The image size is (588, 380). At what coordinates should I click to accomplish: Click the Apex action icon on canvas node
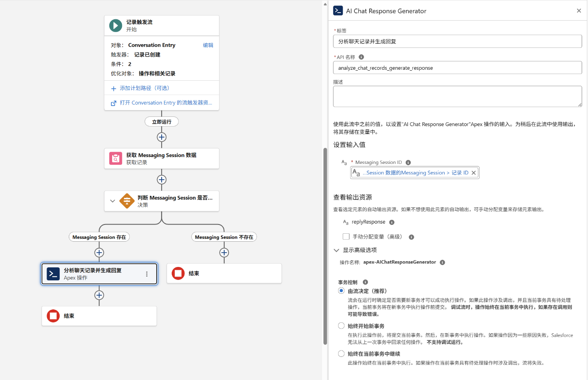(x=53, y=274)
